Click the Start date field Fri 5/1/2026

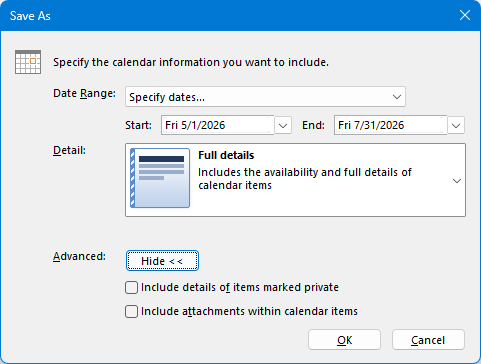point(218,125)
